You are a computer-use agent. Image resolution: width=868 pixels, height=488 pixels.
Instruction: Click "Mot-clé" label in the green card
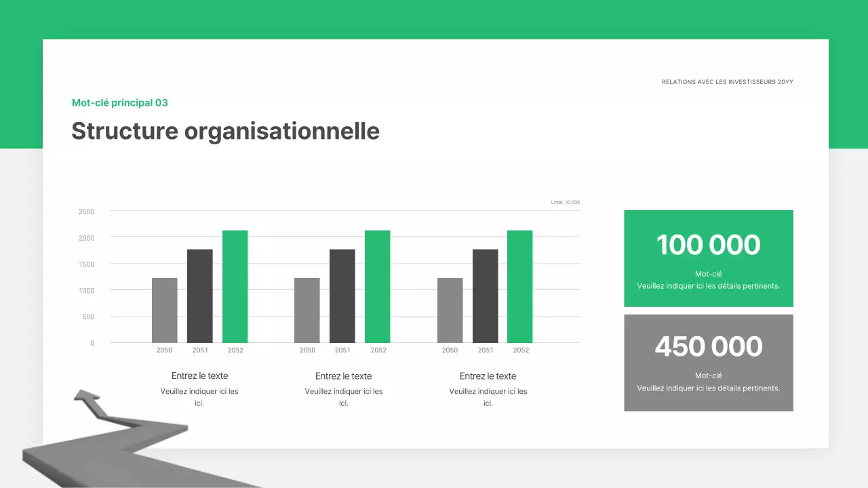708,274
